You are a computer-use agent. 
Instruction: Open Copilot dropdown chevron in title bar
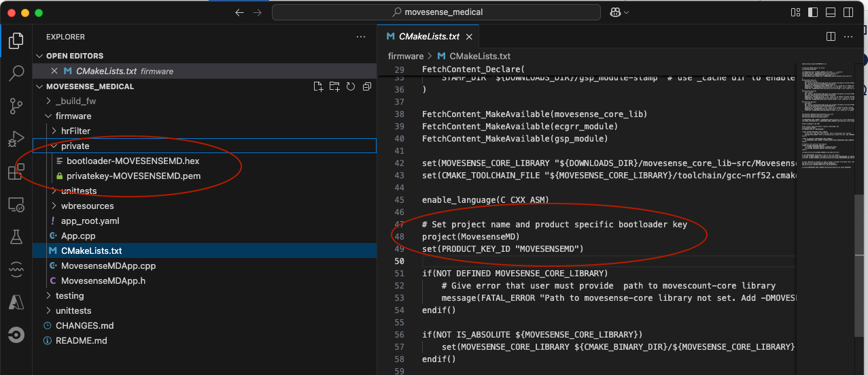(626, 12)
